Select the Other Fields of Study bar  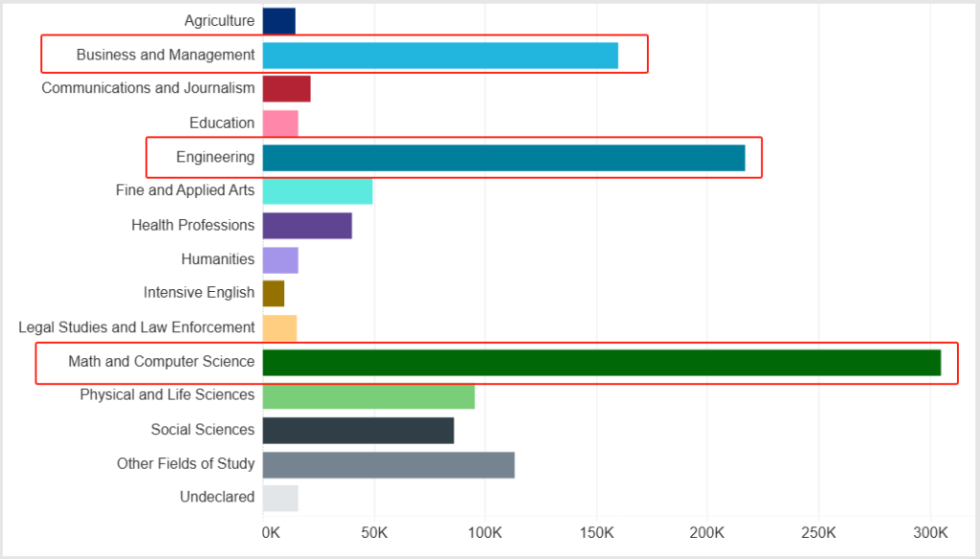click(389, 465)
